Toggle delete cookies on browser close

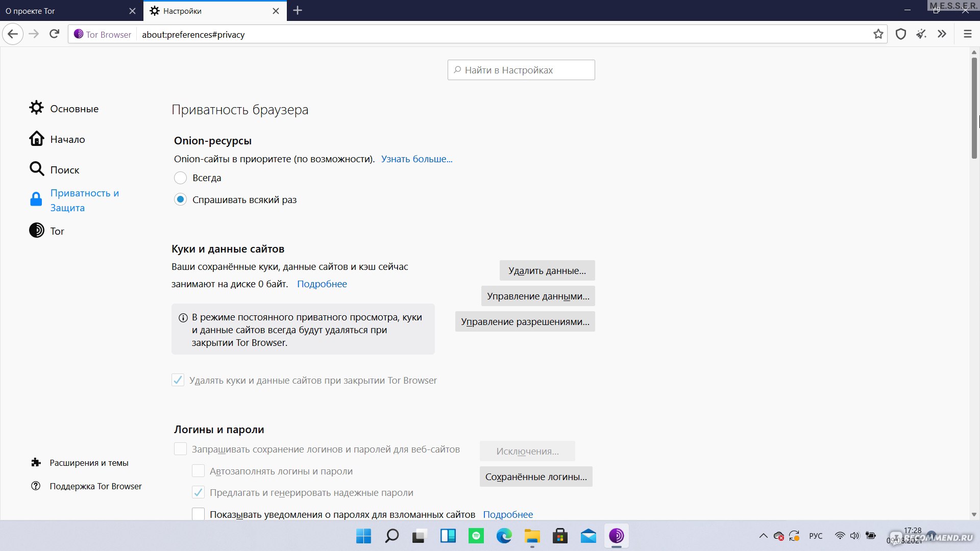tap(178, 380)
